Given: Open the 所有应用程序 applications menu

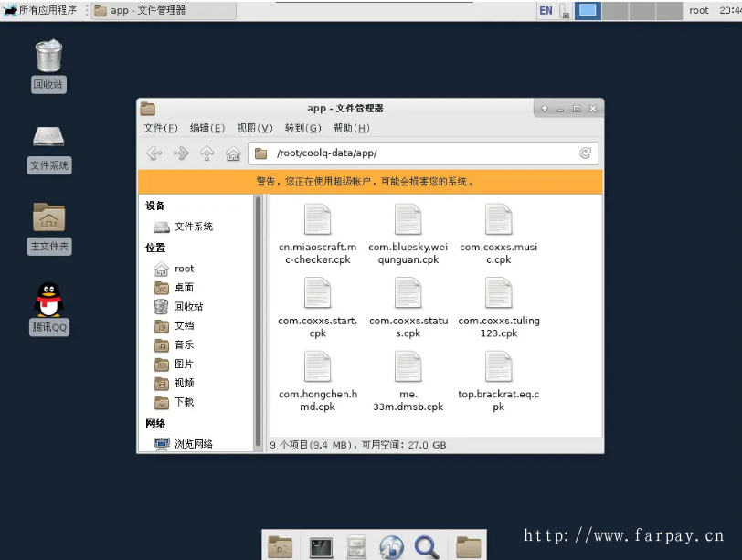Looking at the screenshot, I should point(41,10).
